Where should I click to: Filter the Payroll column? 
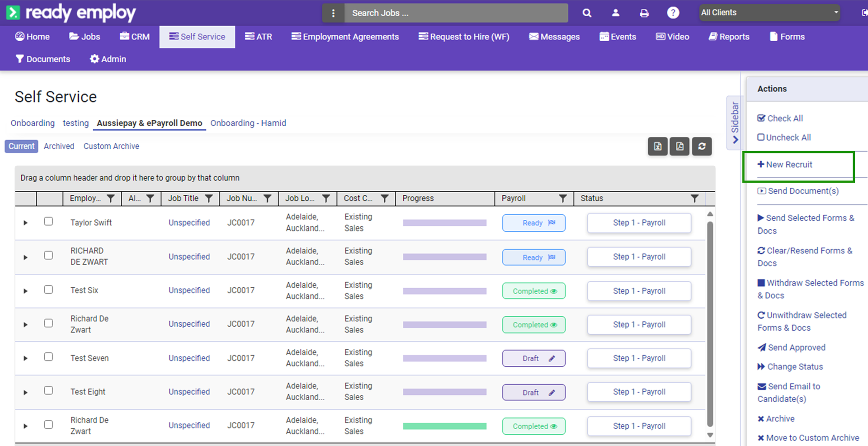563,199
